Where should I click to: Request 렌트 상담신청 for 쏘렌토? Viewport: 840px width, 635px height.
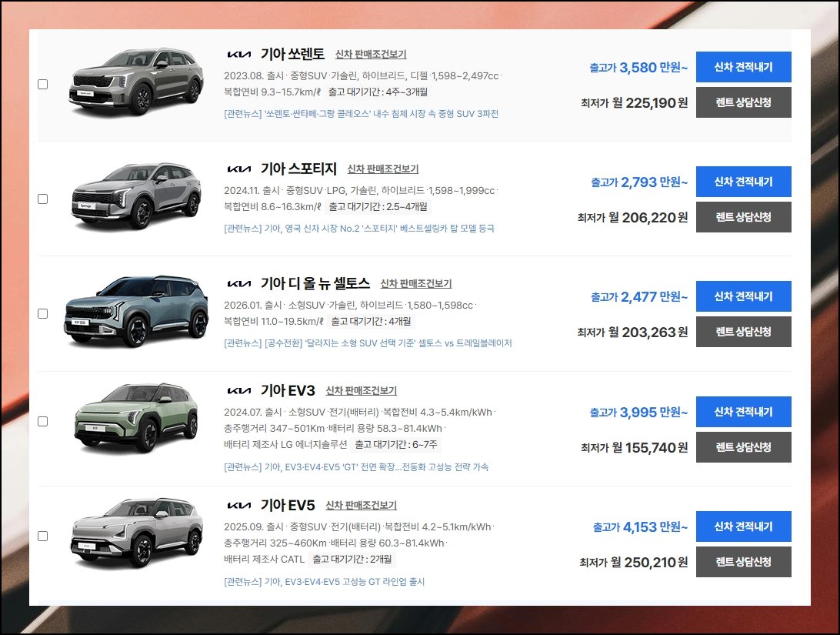pyautogui.click(x=744, y=102)
